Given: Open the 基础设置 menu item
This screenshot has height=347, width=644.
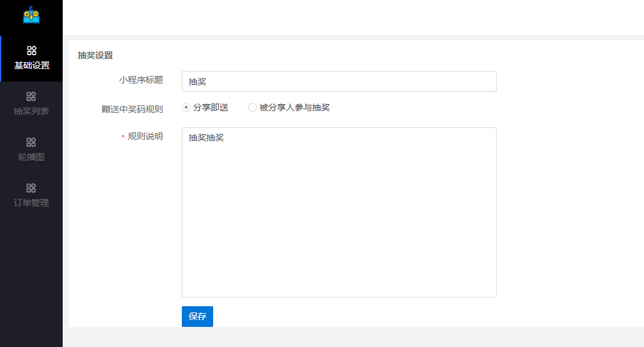Looking at the screenshot, I should (31, 58).
